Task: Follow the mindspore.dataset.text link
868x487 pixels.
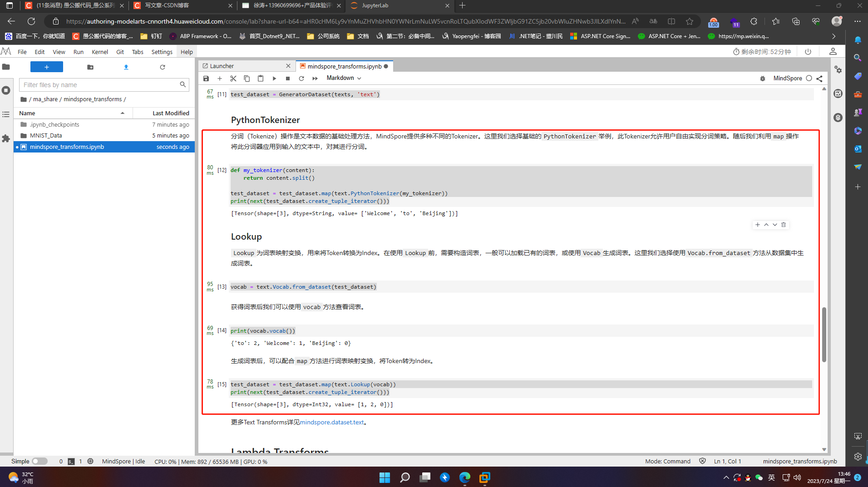Action: coord(332,422)
